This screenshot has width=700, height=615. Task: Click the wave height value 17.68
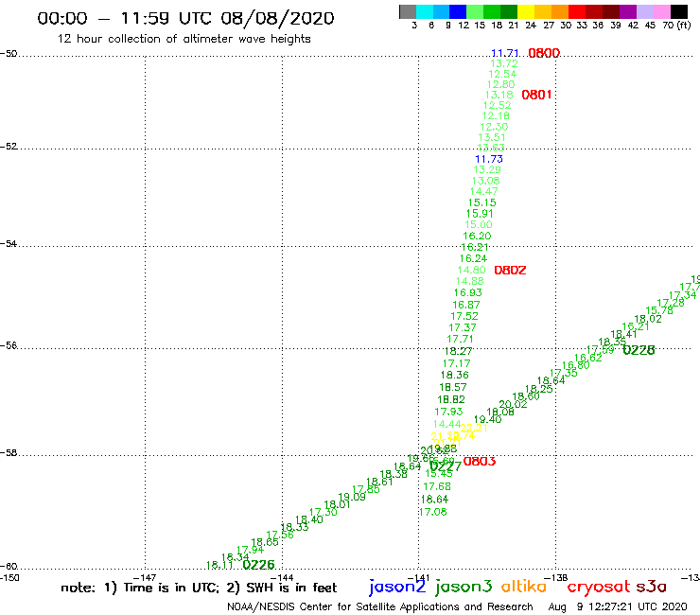coord(437,487)
